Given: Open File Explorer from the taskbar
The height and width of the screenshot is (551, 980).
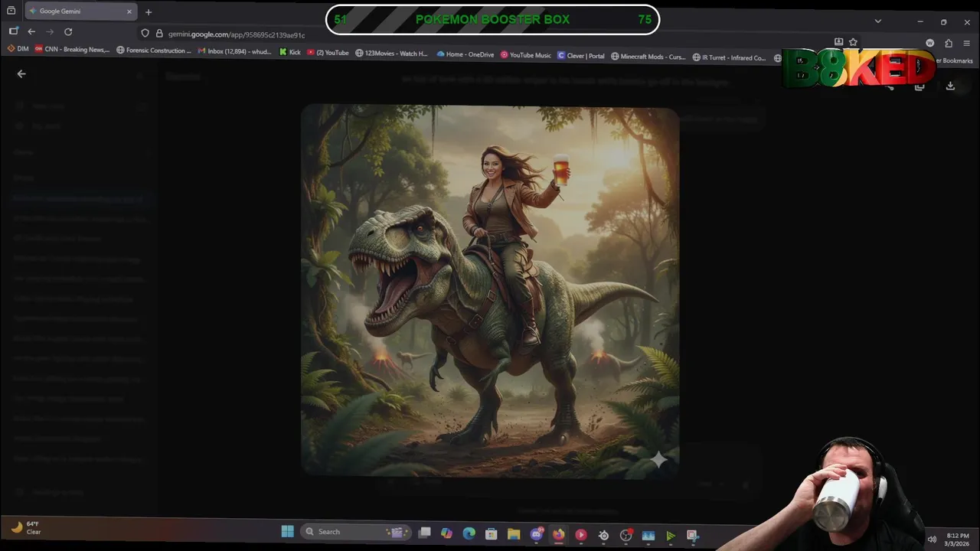Looking at the screenshot, I should point(514,534).
